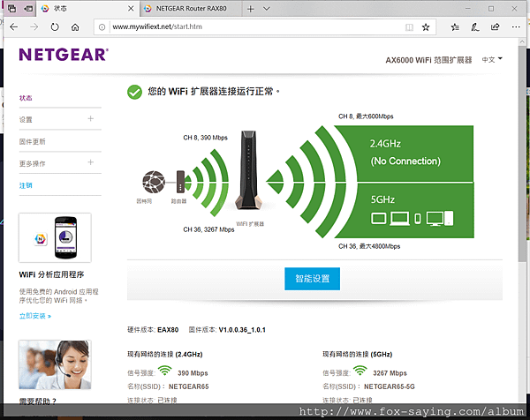This screenshot has width=530, height=420.
Task: Click the desktop computer icon under 5GHz
Action: pos(439,219)
